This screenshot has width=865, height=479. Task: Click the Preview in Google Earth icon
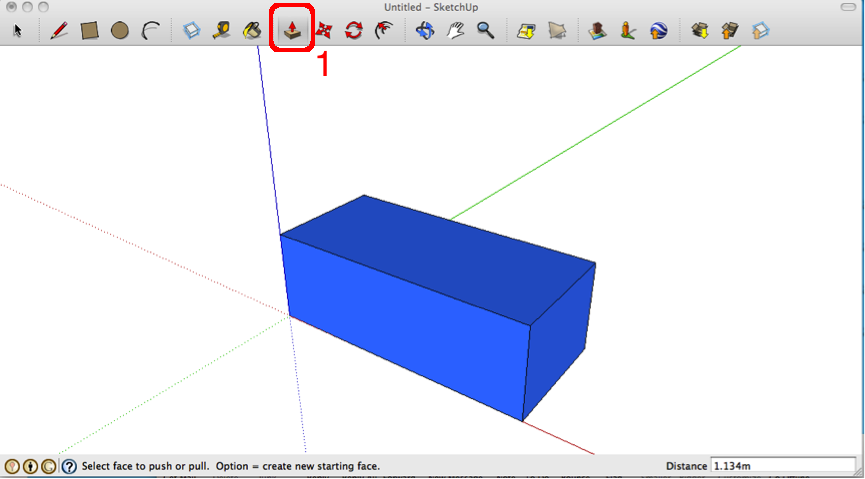[x=658, y=31]
